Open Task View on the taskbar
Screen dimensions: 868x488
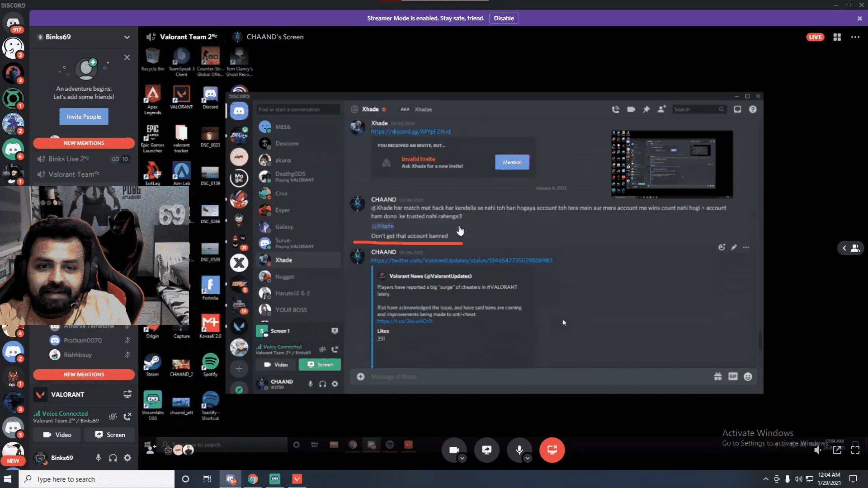207,479
